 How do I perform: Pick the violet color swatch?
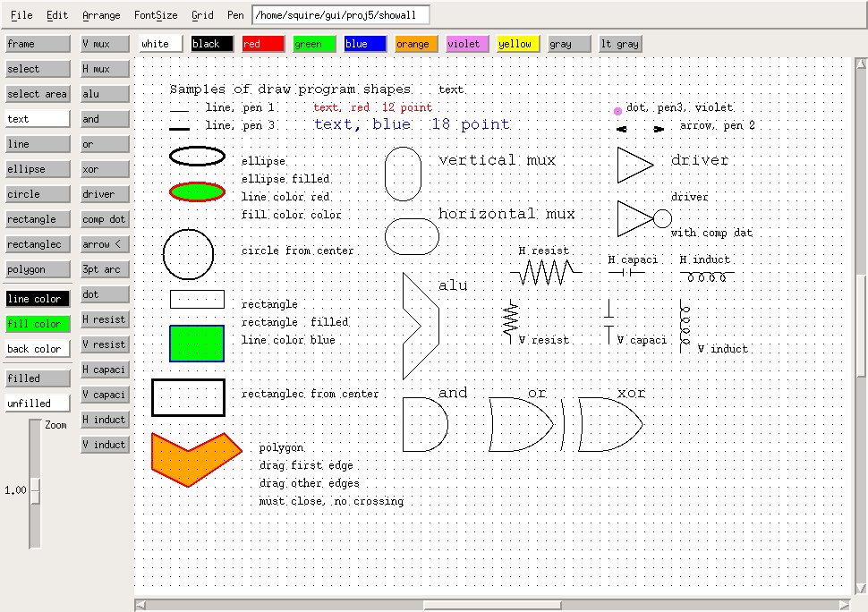tap(467, 44)
